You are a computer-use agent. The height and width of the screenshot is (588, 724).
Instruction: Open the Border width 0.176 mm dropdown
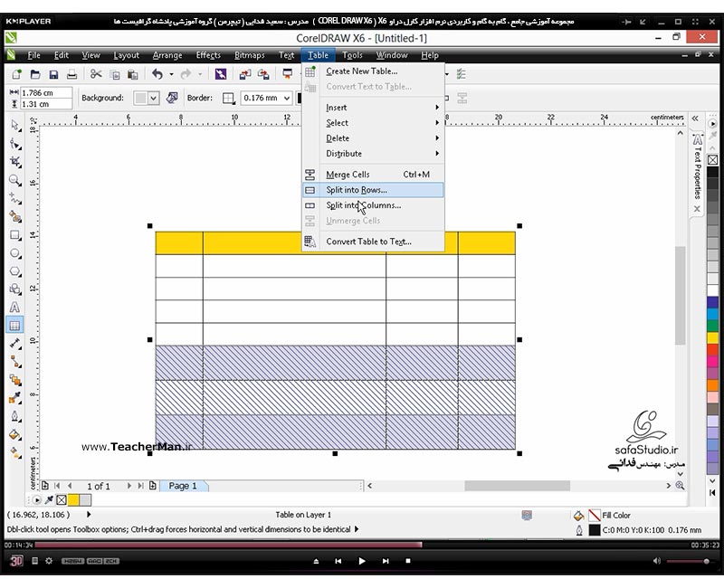click(x=287, y=98)
